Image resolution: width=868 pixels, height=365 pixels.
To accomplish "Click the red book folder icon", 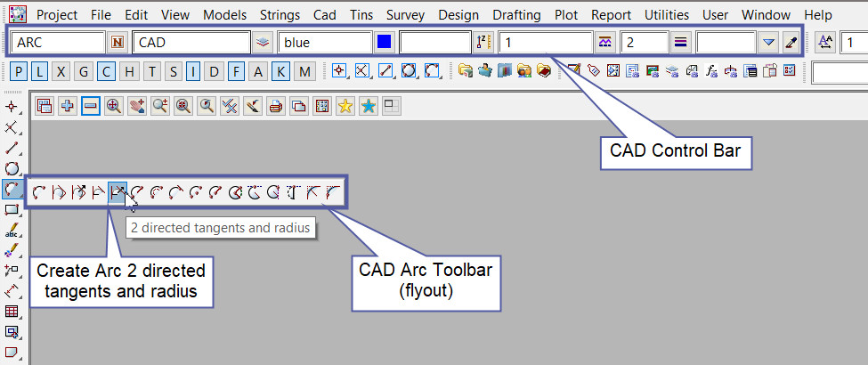I will pyautogui.click(x=544, y=71).
